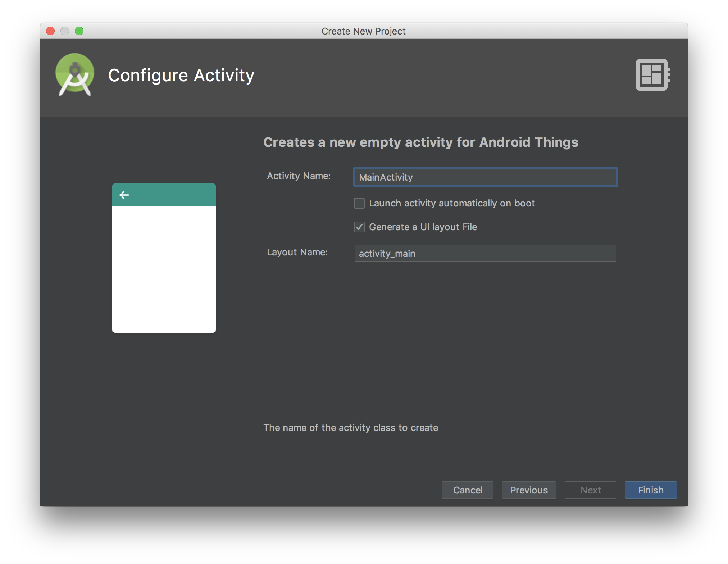Close the Create New Project window
The image size is (728, 564).
pos(50,31)
